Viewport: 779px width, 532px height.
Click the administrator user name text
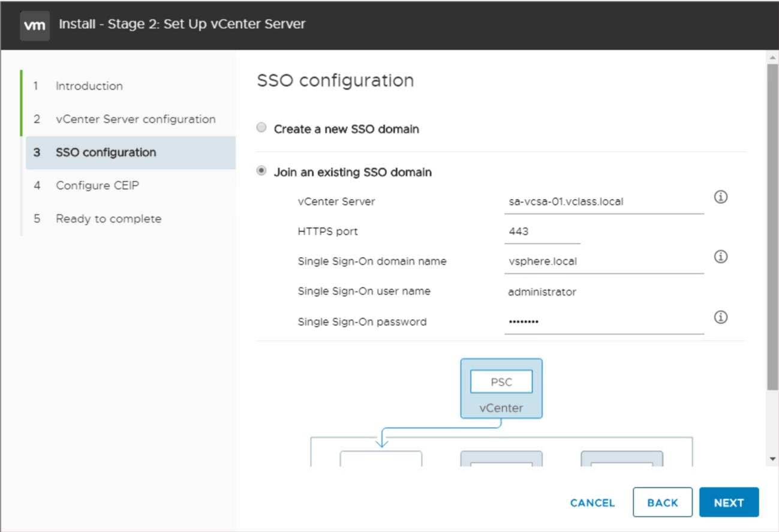[542, 292]
